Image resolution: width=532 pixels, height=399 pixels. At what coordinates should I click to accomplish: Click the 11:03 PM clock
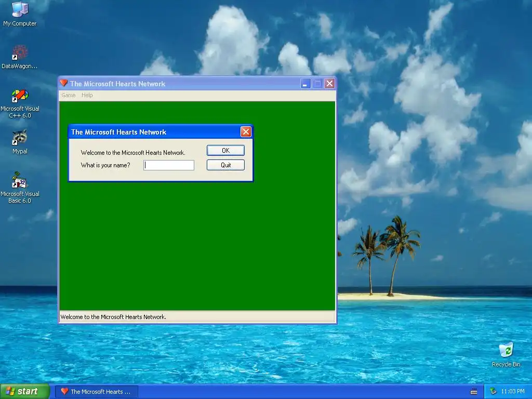point(513,392)
